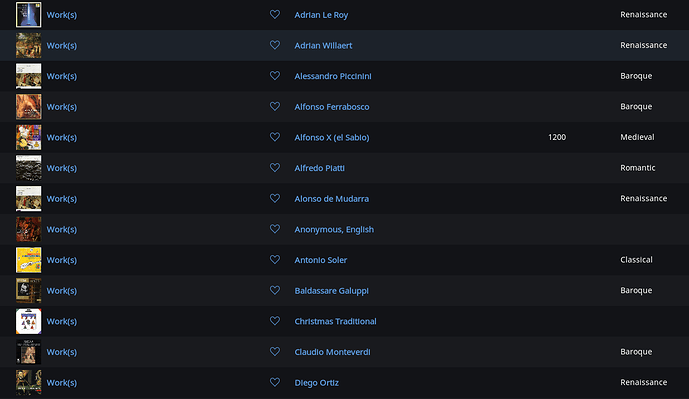Favorite Diego Ortiz with heart icon
Viewport: 689px width, 399px height.
tap(275, 382)
